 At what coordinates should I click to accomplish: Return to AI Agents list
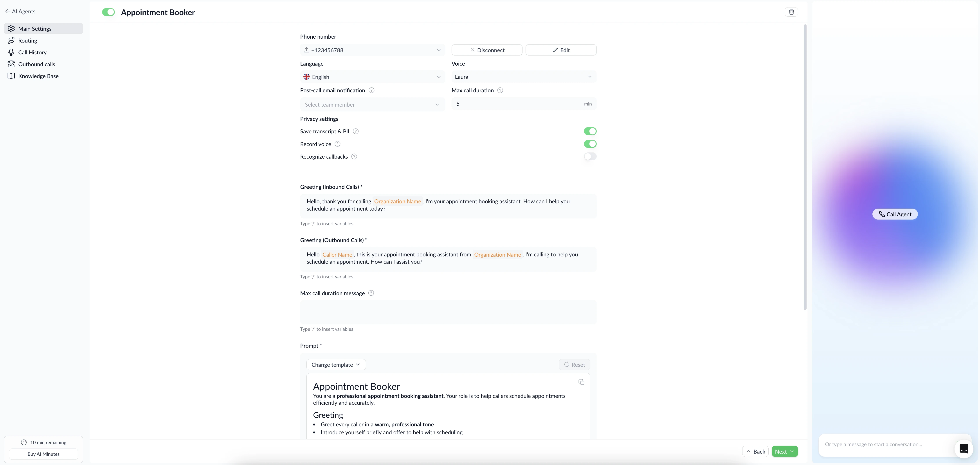point(21,11)
